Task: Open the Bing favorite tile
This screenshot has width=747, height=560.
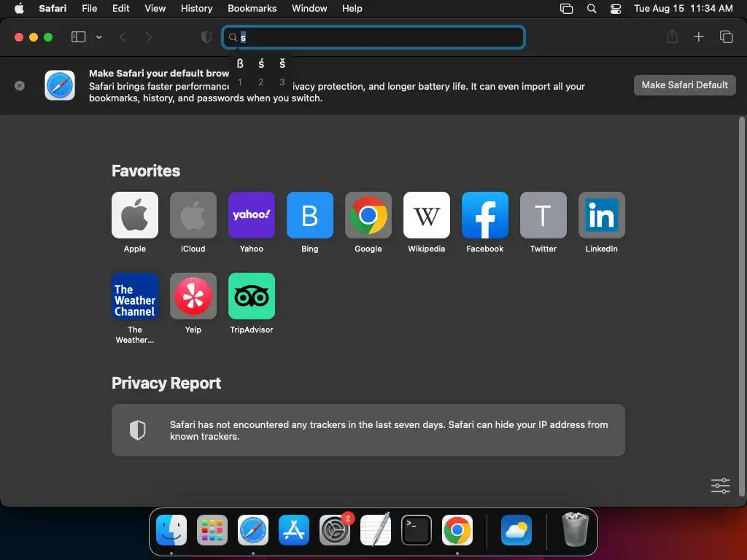Action: pyautogui.click(x=309, y=215)
